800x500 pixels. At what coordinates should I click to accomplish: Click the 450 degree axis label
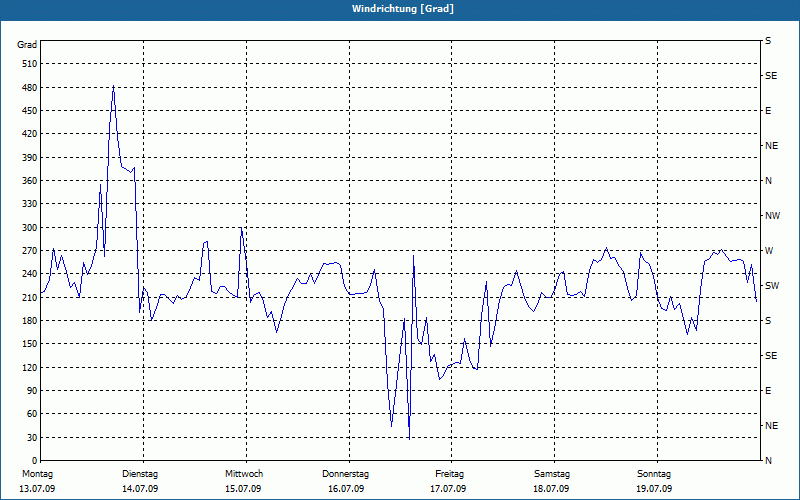[x=30, y=111]
